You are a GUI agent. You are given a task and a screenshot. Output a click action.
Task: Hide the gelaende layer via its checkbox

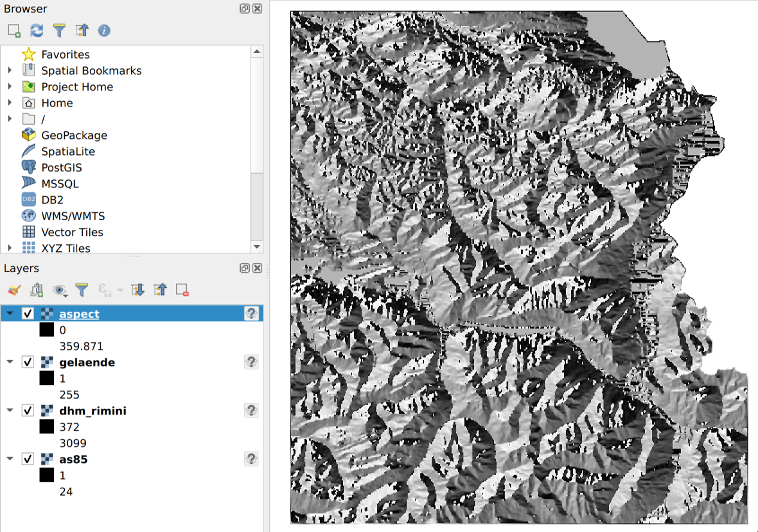pyautogui.click(x=28, y=362)
